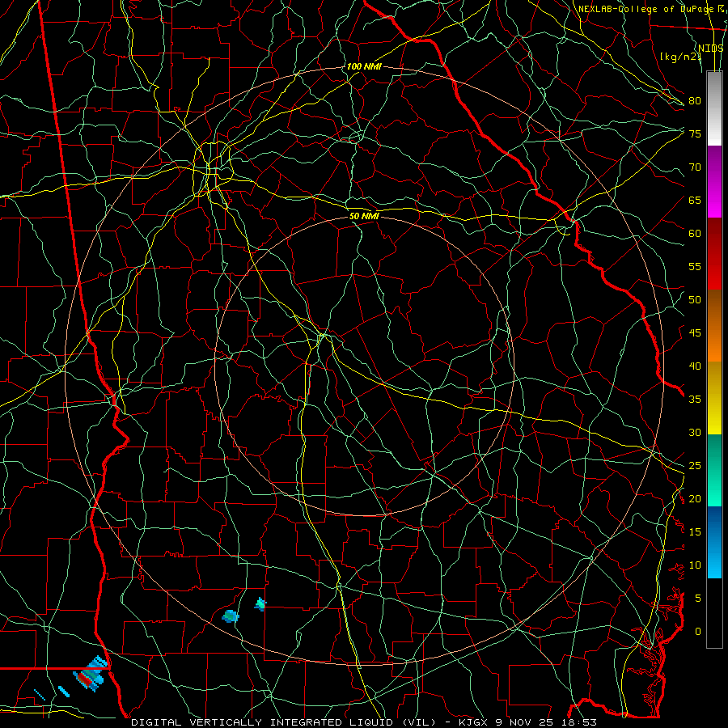Click the "50 NMI" range ring label
Viewport: 728px width, 728px height.
click(x=364, y=216)
